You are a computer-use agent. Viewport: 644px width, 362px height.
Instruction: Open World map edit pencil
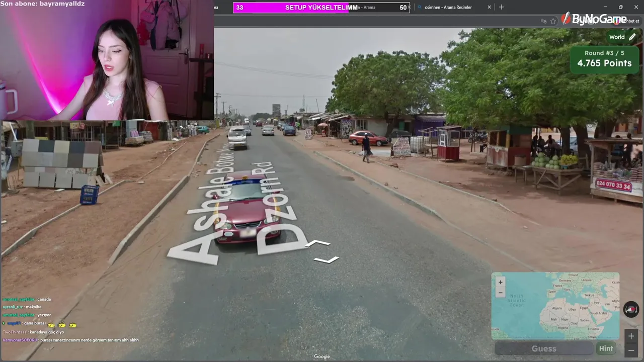tap(632, 37)
